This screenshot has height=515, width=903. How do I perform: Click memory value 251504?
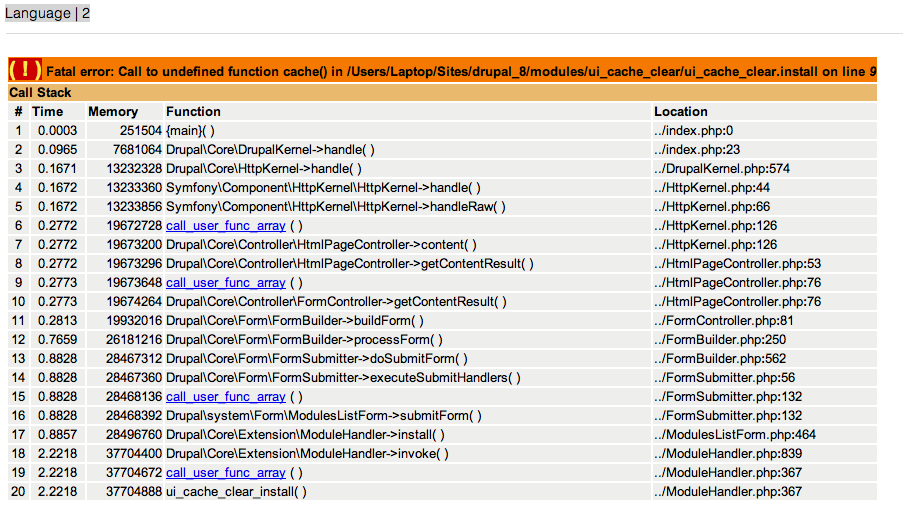pyautogui.click(x=141, y=131)
